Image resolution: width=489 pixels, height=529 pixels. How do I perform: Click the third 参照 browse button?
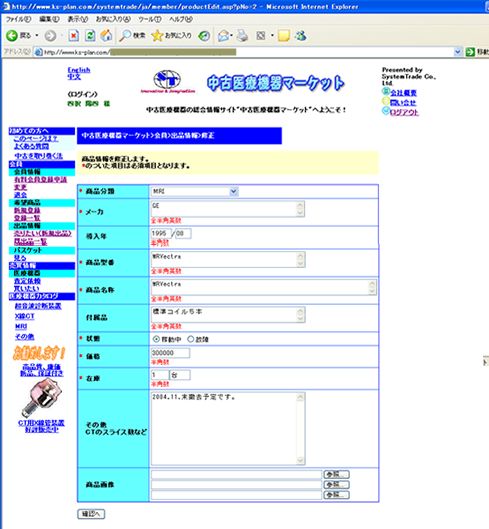tap(336, 495)
